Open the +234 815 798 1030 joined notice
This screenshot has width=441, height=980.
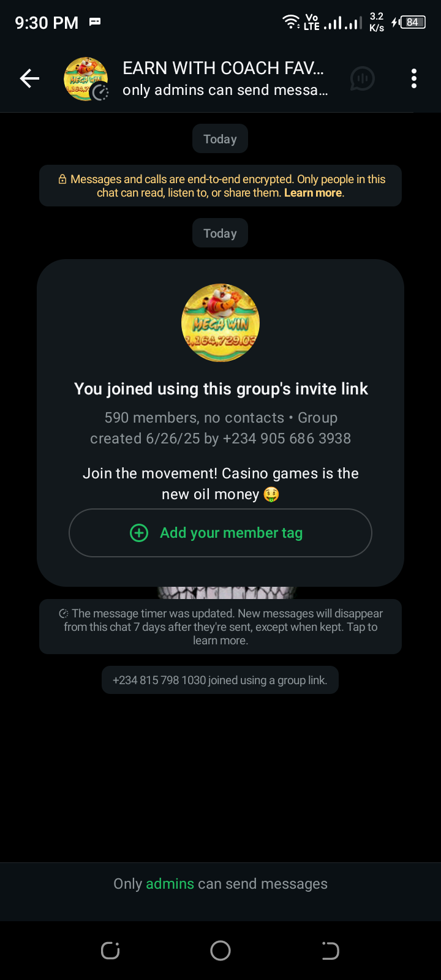pyautogui.click(x=220, y=680)
